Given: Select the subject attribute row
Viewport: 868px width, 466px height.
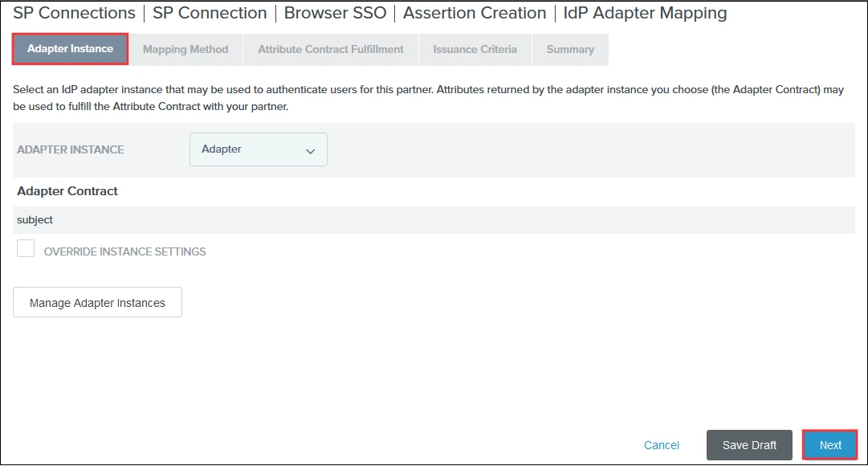Looking at the screenshot, I should coord(35,220).
